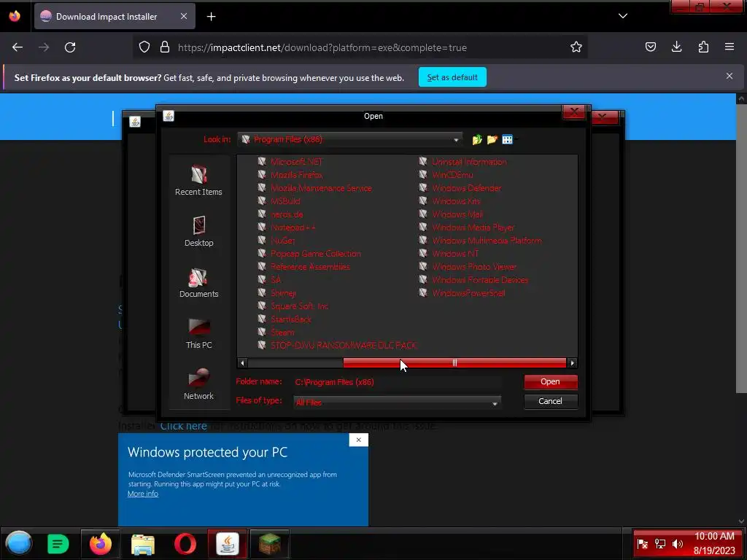The width and height of the screenshot is (747, 560).
Task: Select Popcap Game Collection folder
Action: coord(315,253)
